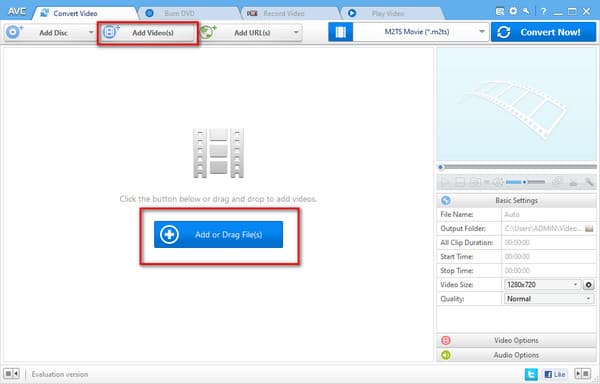Click the stop icon under preview
Image resolution: width=600 pixels, height=384 pixels.
[460, 182]
